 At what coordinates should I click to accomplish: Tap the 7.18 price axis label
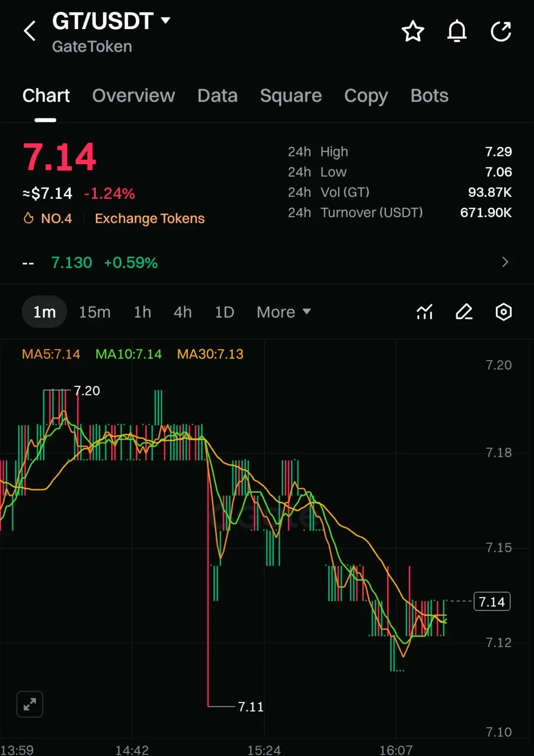coord(498,453)
